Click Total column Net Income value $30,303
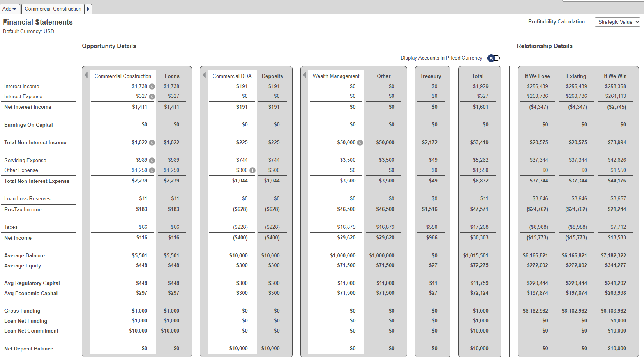This screenshot has width=644, height=361. pos(479,237)
